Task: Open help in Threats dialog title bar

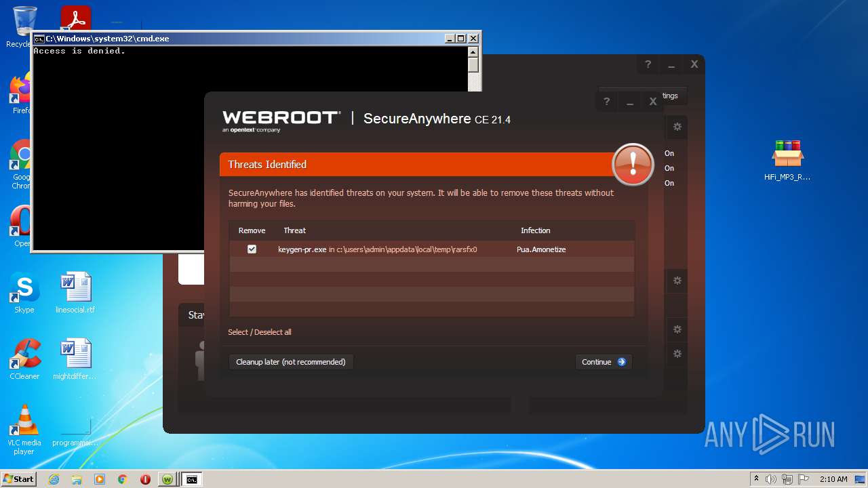Action: (x=606, y=102)
